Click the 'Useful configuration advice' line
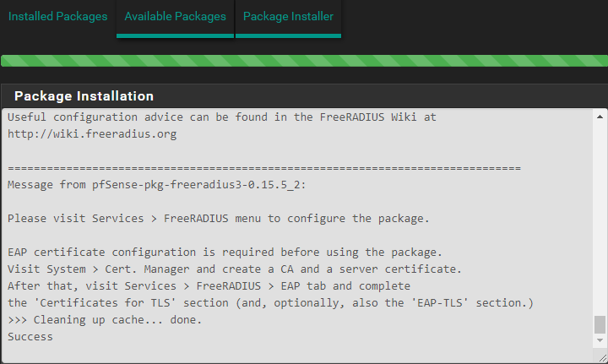608x364 pixels. 222,117
